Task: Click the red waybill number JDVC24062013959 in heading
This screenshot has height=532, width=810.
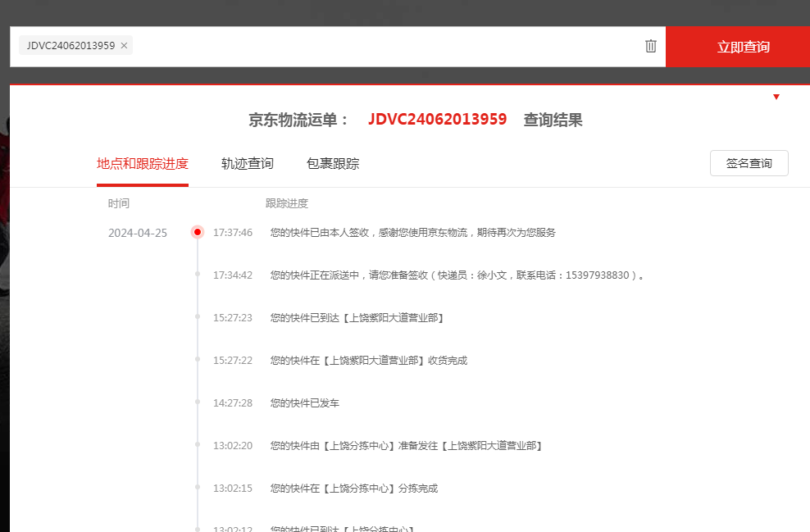Action: tap(437, 120)
